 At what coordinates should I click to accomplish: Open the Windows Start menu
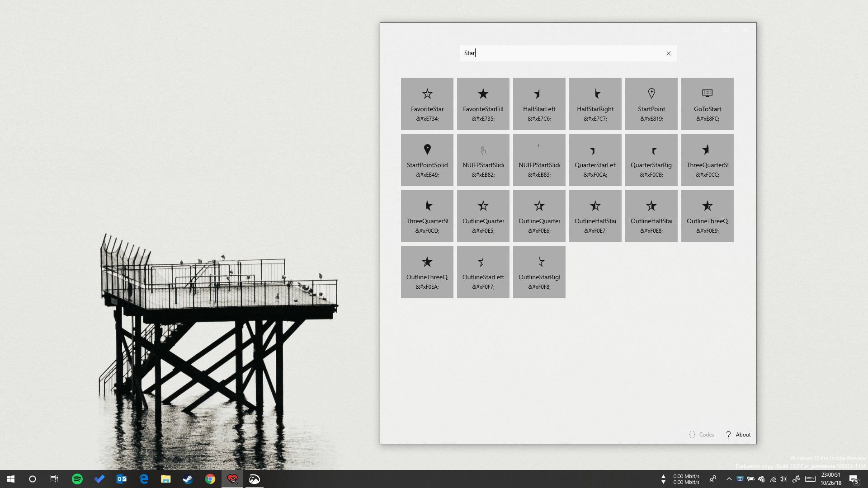(11, 479)
